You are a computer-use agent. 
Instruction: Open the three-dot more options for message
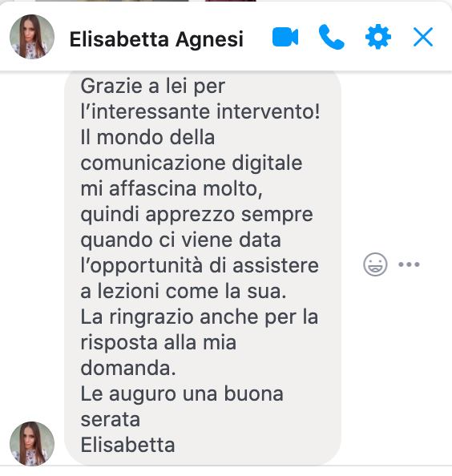409,264
